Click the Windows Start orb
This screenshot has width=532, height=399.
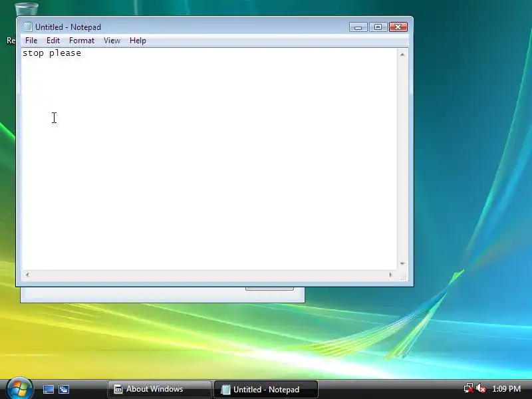(19, 388)
